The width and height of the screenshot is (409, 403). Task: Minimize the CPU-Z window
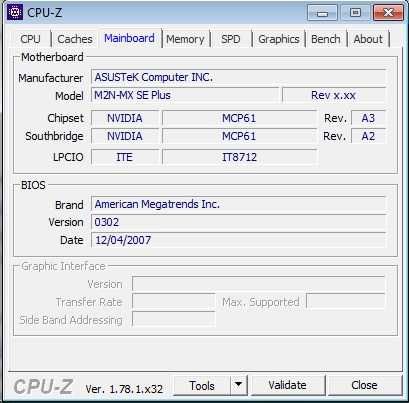(322, 13)
